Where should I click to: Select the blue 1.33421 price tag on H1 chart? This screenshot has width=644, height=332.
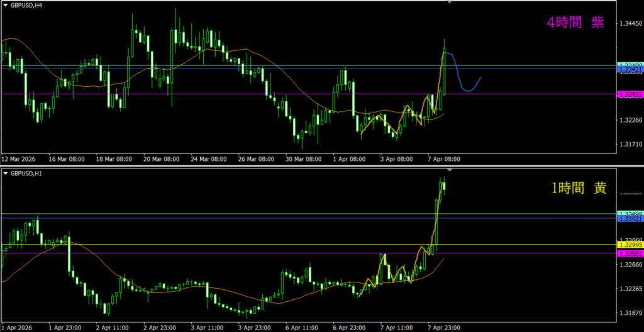coord(630,219)
